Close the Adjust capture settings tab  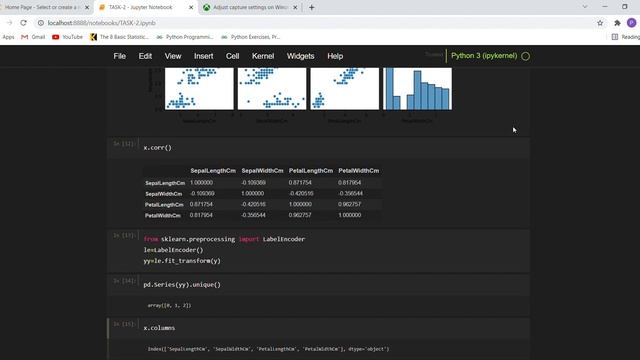coord(295,7)
